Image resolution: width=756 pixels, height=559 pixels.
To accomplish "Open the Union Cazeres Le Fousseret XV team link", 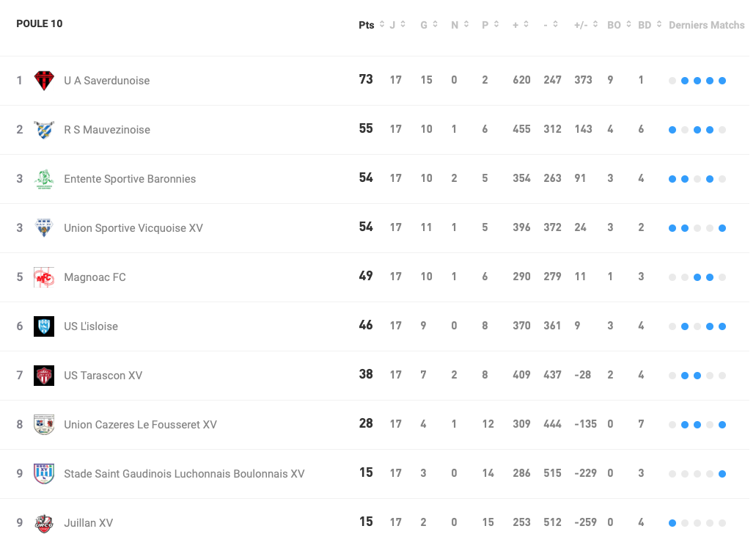I will coord(140,425).
